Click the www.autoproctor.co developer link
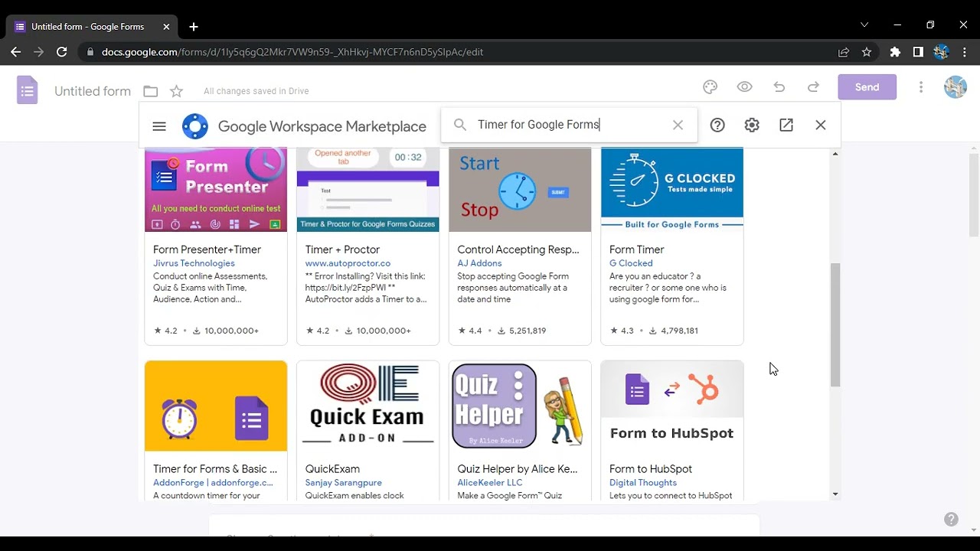Screen dimensions: 980x551 tap(348, 263)
